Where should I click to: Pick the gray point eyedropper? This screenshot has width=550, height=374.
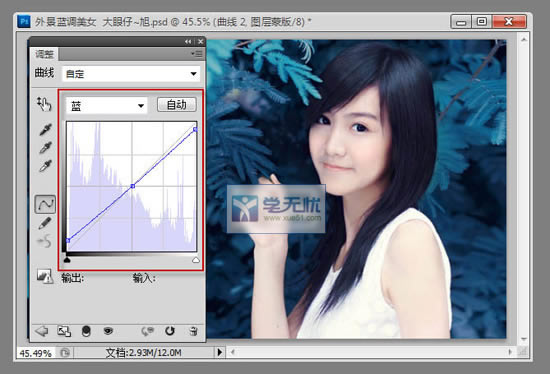click(x=45, y=147)
